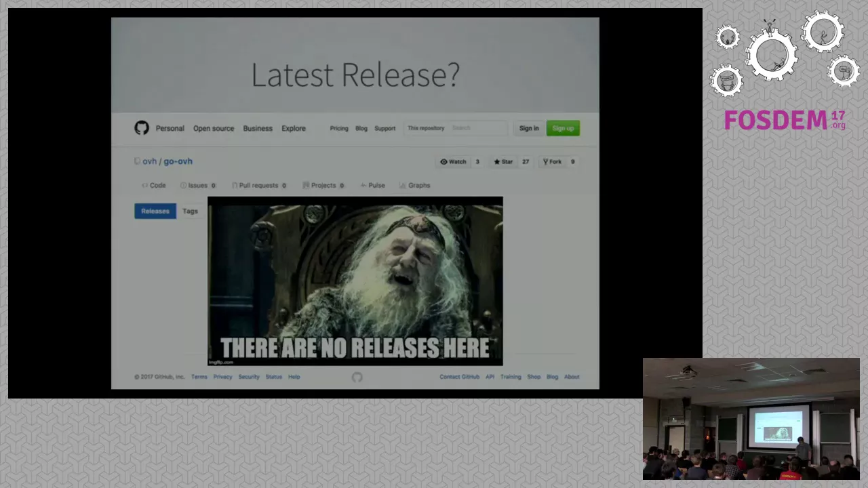
Task: Select the Tags button
Action: pos(190,211)
